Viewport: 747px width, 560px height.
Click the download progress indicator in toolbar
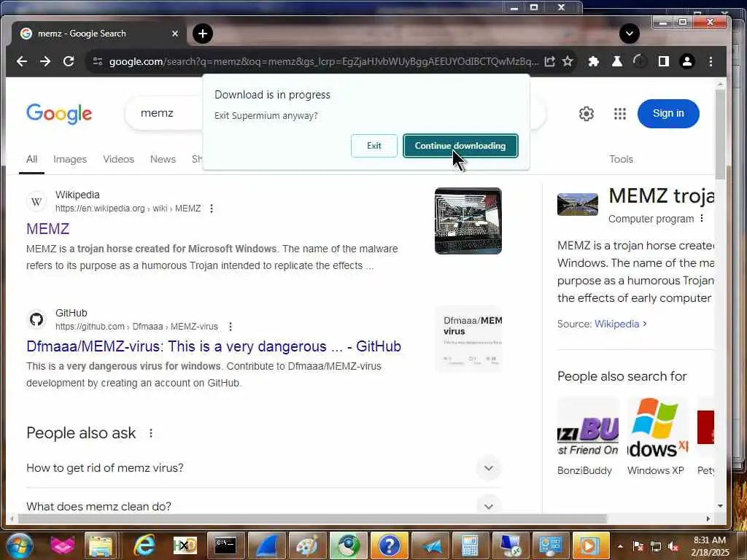(x=640, y=61)
